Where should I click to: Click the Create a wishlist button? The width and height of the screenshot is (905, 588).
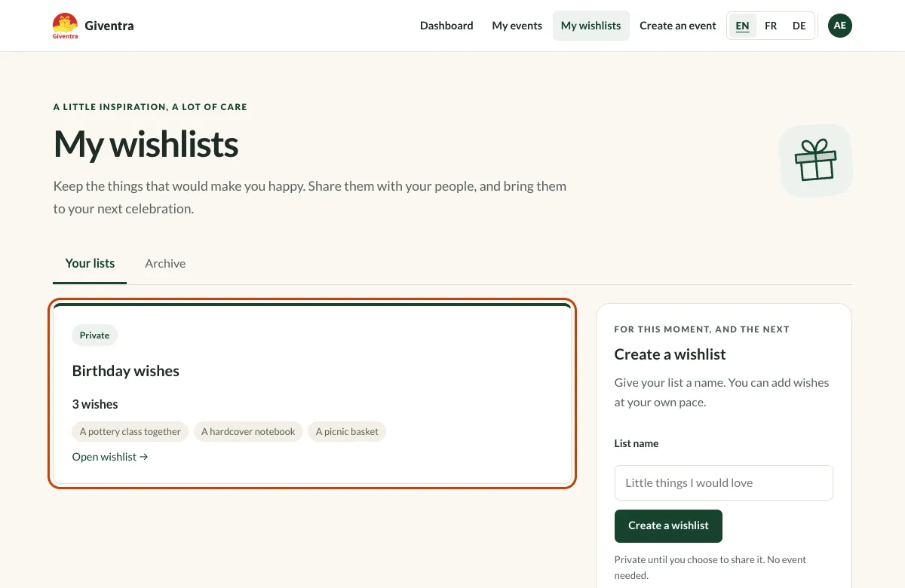pyautogui.click(x=668, y=526)
